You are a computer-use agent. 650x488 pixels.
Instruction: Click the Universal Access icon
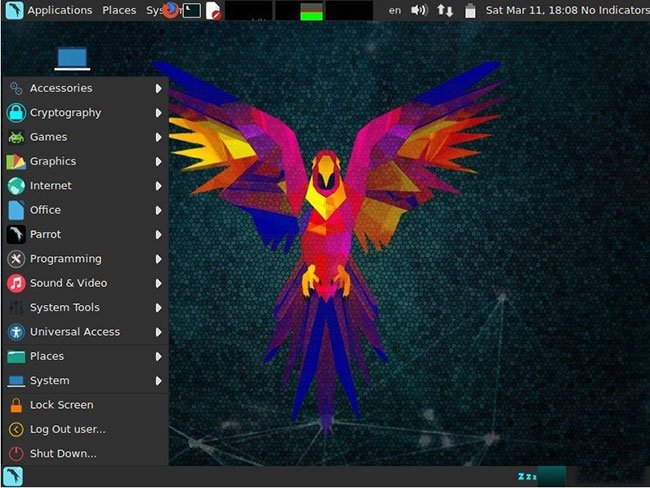(16, 332)
